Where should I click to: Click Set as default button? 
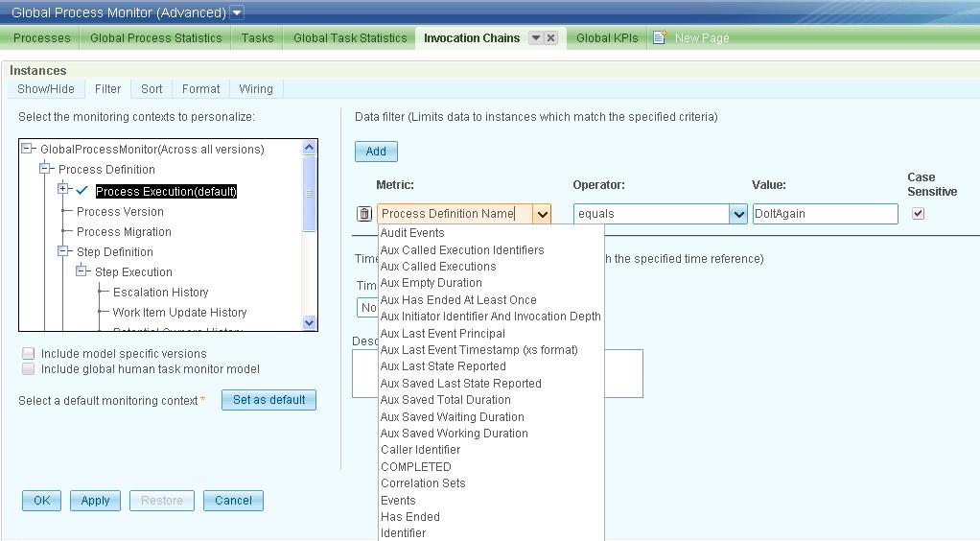click(268, 400)
